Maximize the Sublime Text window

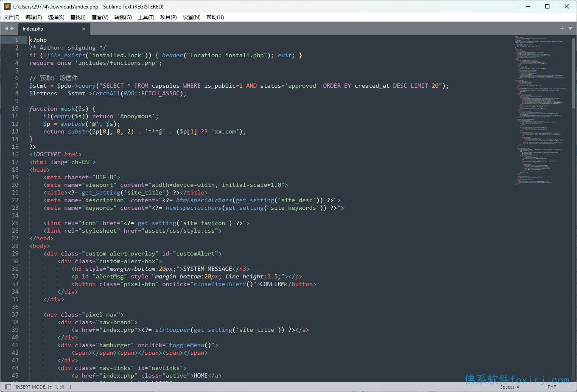[x=547, y=6]
